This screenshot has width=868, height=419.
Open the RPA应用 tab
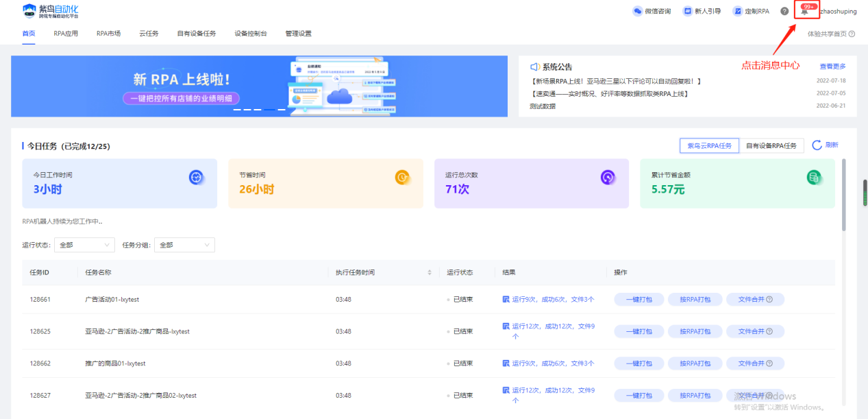click(x=66, y=34)
